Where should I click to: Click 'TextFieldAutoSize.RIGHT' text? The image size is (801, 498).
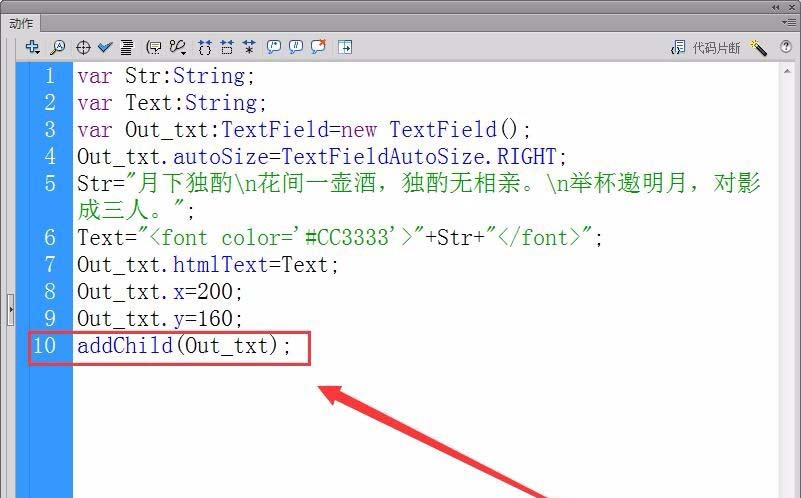(419, 156)
